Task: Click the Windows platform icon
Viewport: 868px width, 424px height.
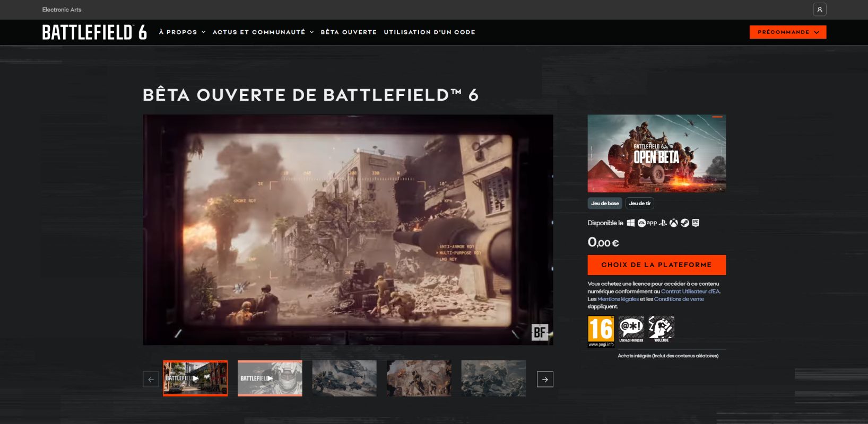Action: (631, 223)
